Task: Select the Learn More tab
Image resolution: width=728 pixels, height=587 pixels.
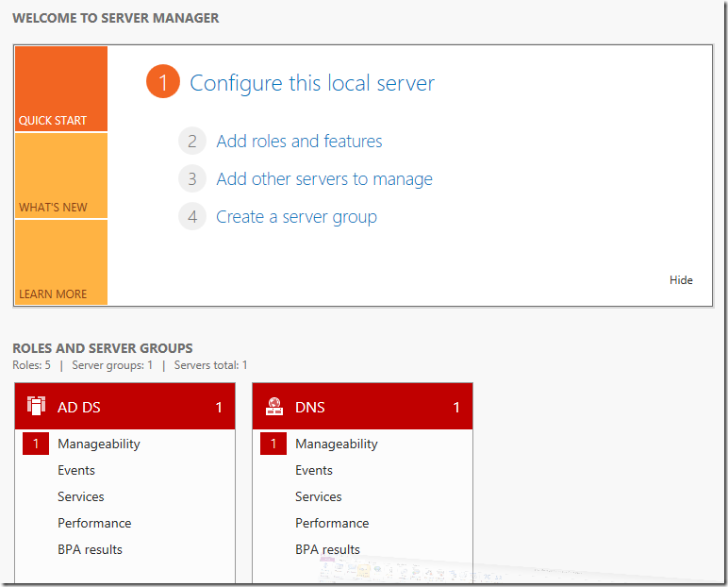Action: coord(60,263)
